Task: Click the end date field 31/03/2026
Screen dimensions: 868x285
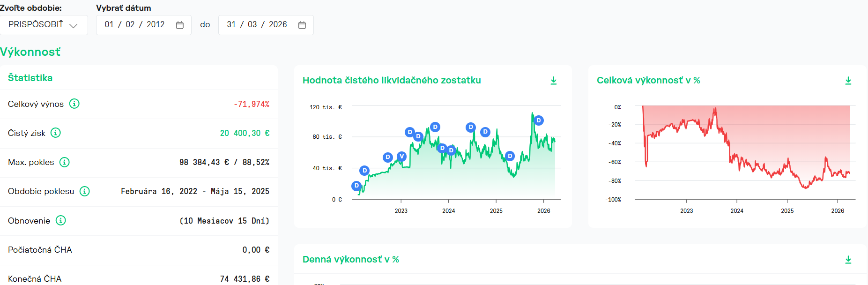Action: coord(266,25)
